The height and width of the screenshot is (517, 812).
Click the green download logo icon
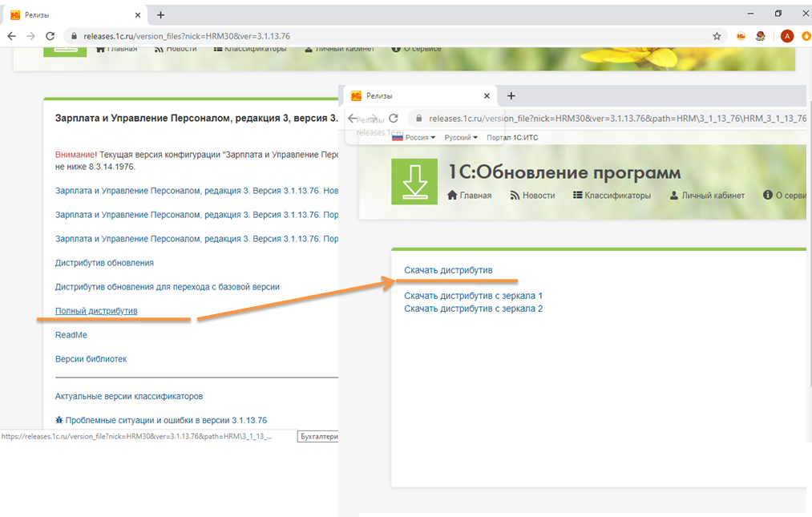[x=414, y=182]
